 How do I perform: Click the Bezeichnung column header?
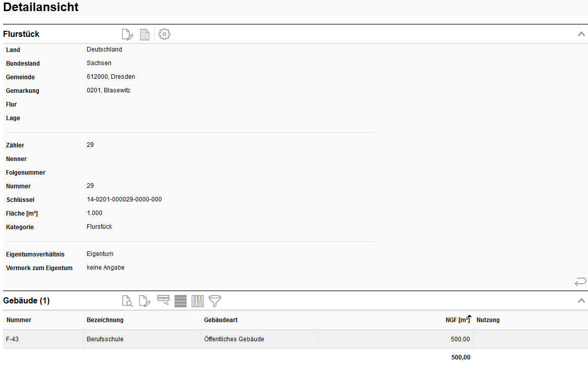[105, 320]
